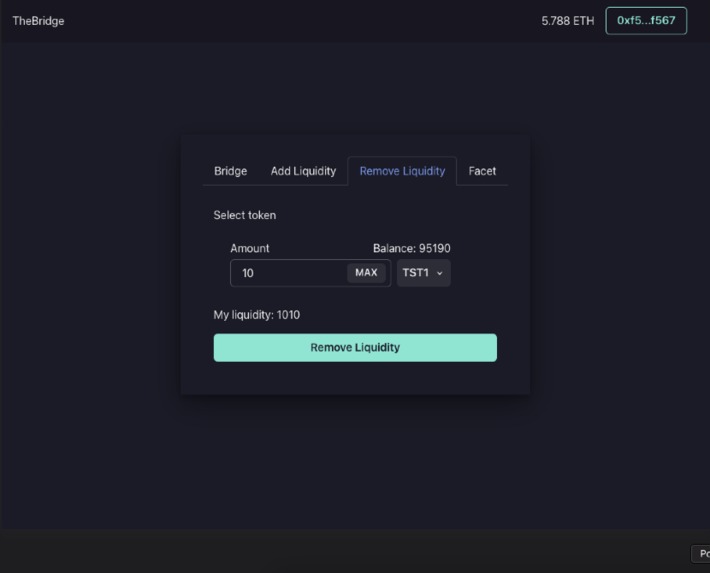Click the Amount input field
Viewport: 710px width, 573px height.
pyautogui.click(x=310, y=273)
